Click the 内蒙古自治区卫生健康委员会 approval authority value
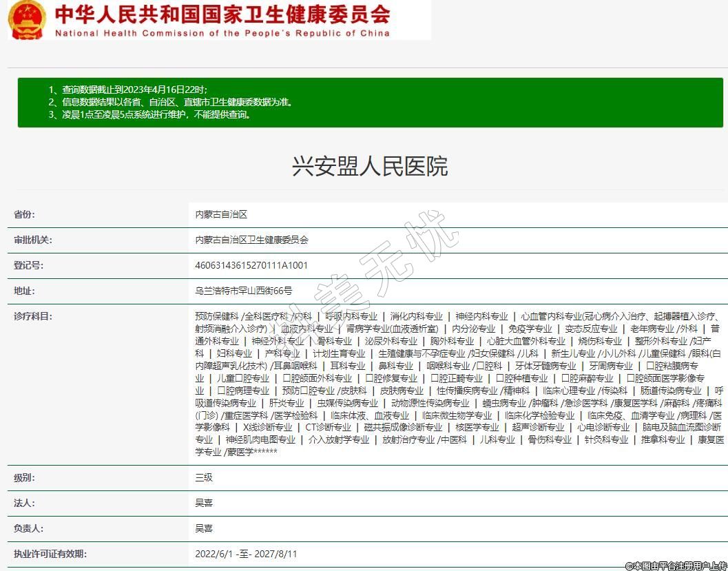This screenshot has width=728, height=571. pyautogui.click(x=252, y=240)
